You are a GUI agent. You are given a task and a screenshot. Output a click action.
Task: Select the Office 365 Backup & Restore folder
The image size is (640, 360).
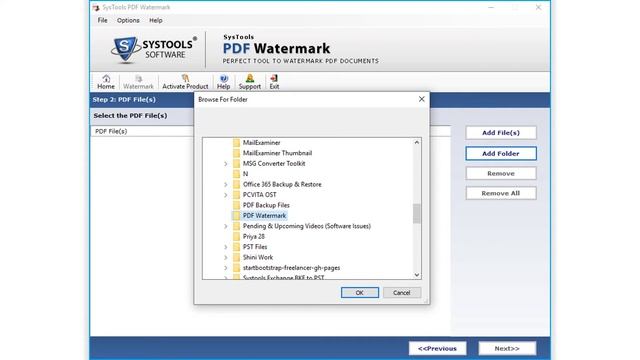[x=282, y=184]
